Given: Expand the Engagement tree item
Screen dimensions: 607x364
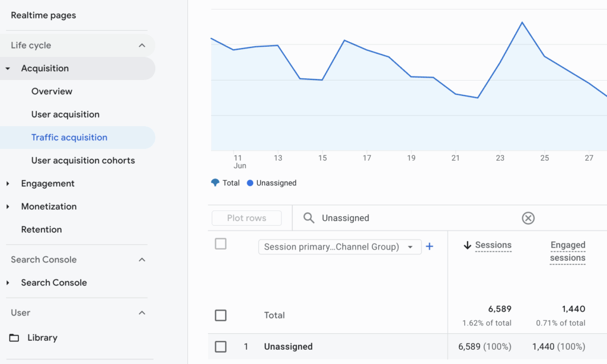Looking at the screenshot, I should coord(8,184).
